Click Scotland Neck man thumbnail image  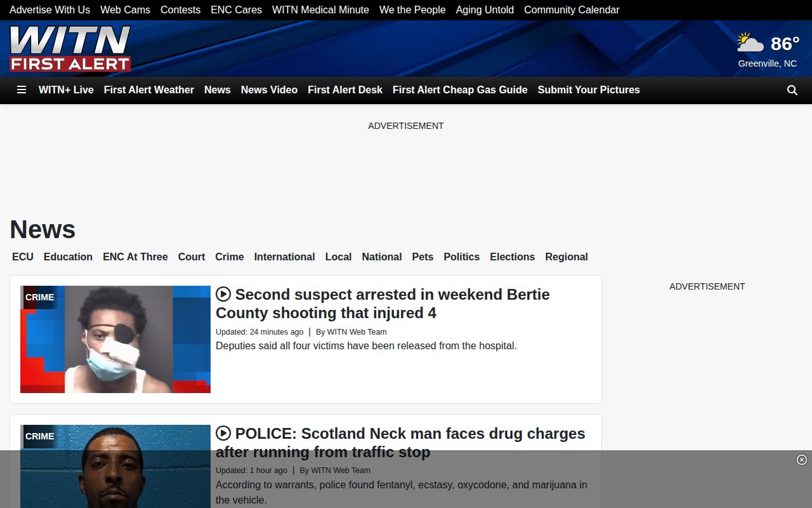pyautogui.click(x=115, y=466)
